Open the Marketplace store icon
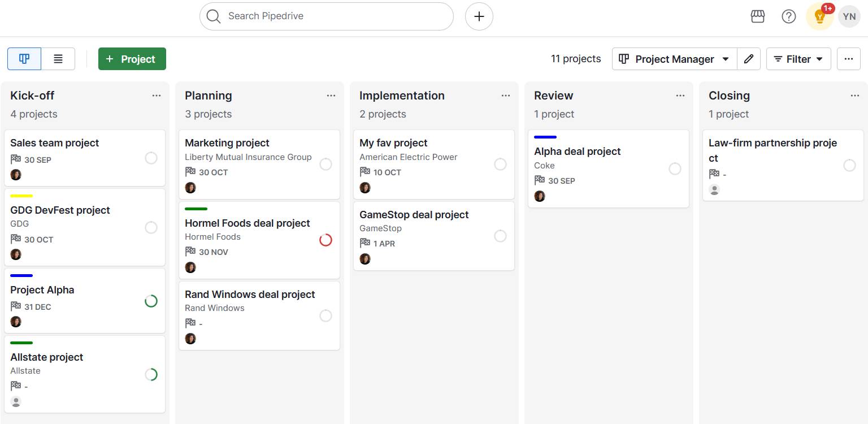The height and width of the screenshot is (424, 868). [757, 16]
